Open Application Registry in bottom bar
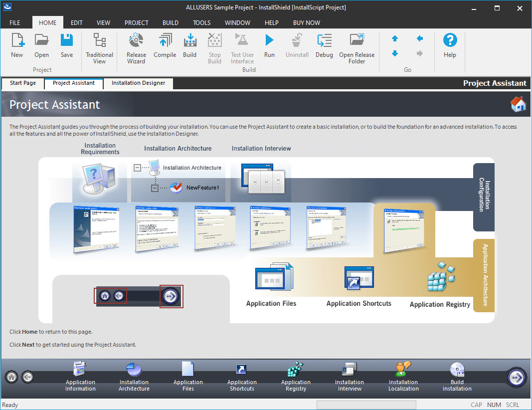Image resolution: width=532 pixels, height=410 pixels. [x=296, y=377]
